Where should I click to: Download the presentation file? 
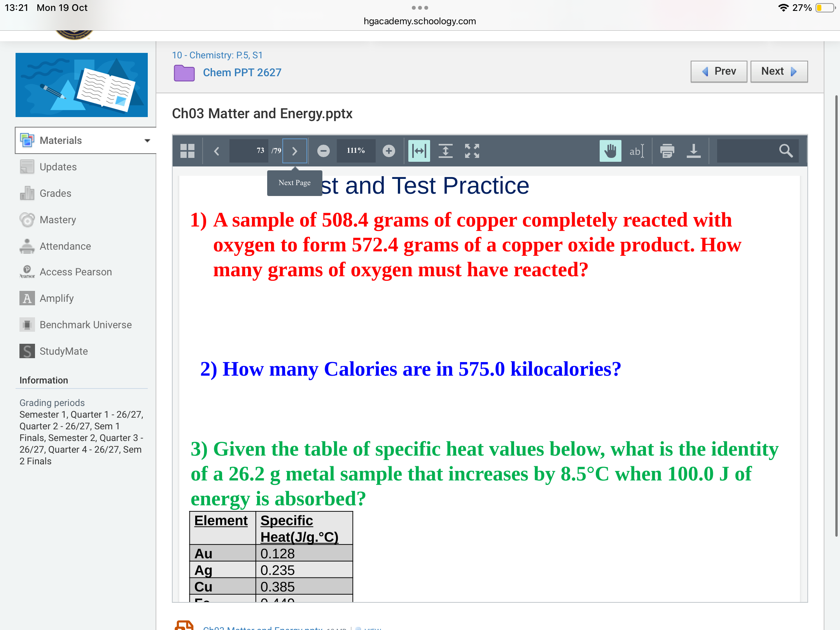point(694,151)
